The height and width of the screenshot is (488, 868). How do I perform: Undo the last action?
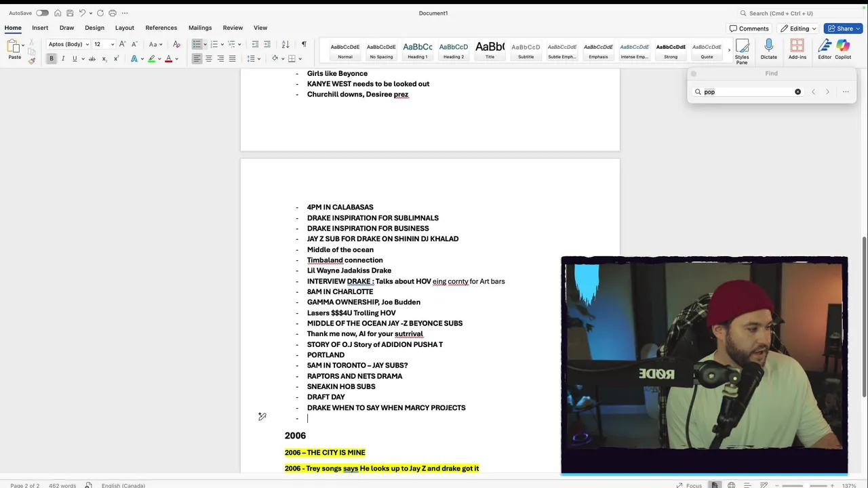[82, 13]
